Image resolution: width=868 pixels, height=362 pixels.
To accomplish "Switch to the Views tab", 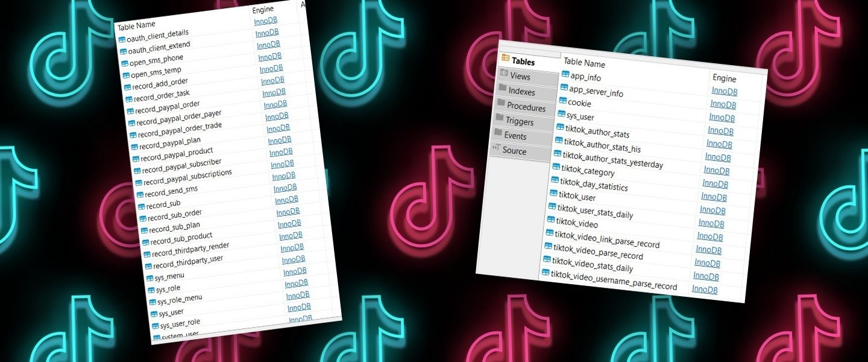I will 527,76.
